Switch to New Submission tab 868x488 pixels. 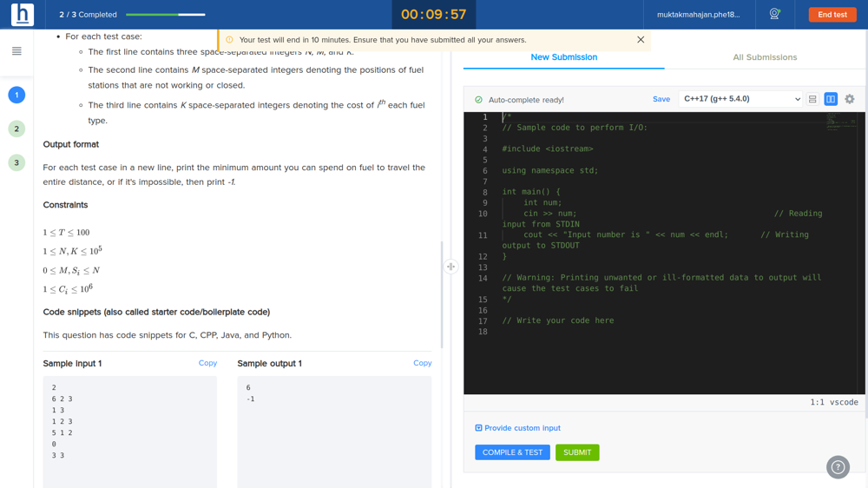pyautogui.click(x=563, y=57)
